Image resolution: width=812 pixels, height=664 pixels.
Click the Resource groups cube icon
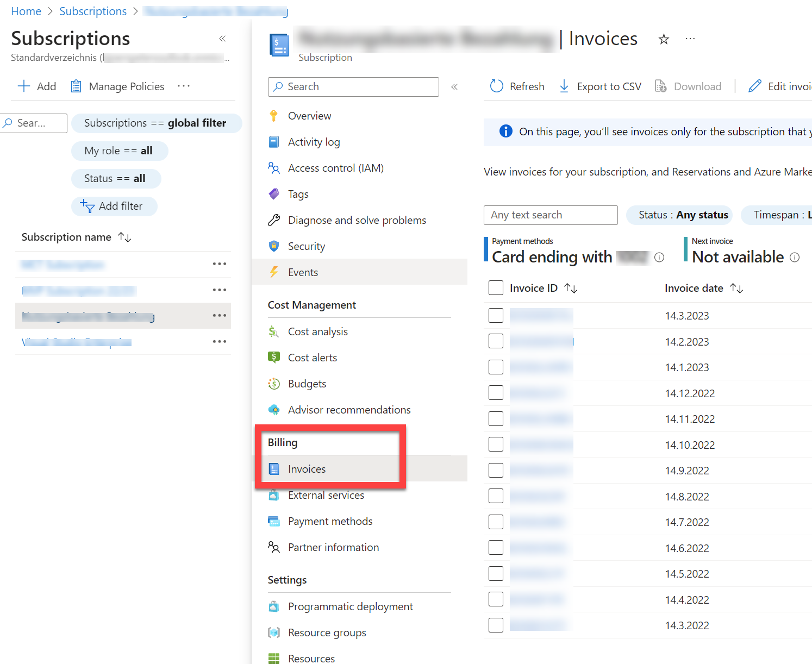(274, 632)
